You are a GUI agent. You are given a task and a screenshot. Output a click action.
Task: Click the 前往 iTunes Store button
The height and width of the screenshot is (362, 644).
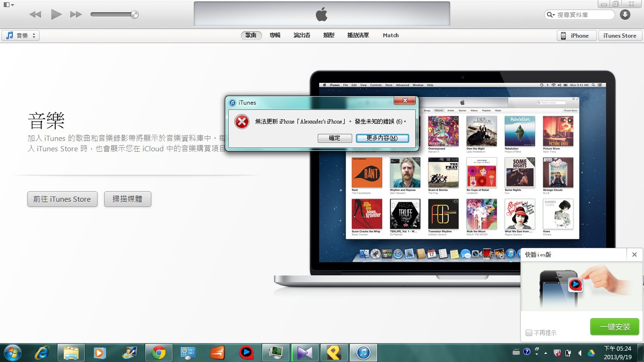62,199
